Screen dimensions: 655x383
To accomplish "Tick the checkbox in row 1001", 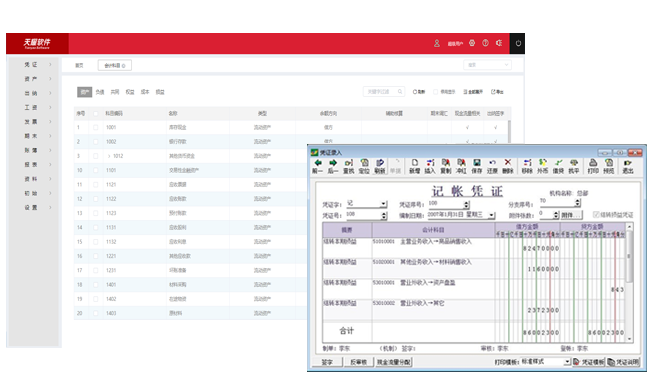I will click(96, 127).
